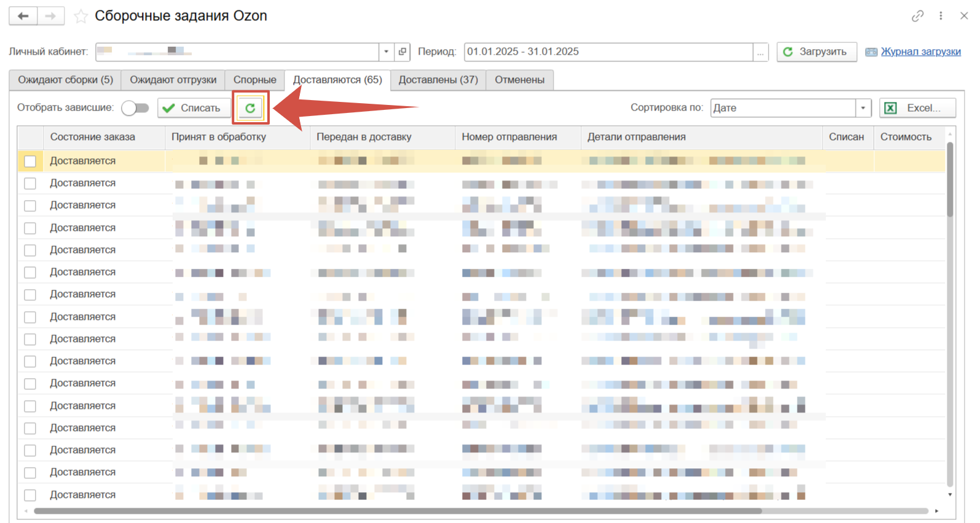Click the horizontal scrollbar thumb under the table
980x523 pixels.
[398, 511]
